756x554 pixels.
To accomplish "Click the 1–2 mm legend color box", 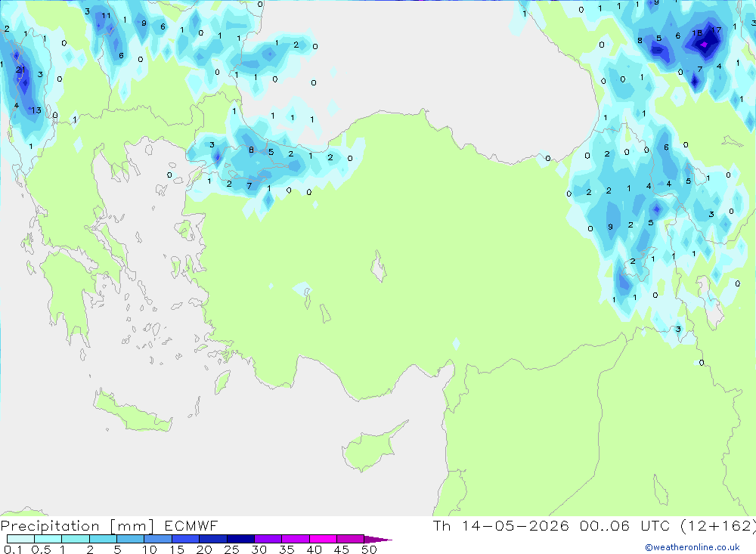I will [76, 539].
